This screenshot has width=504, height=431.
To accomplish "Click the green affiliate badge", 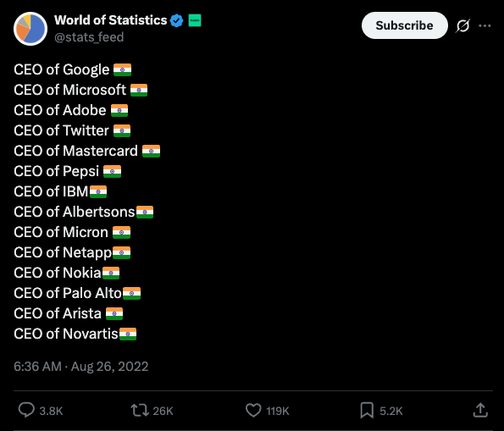I will pos(195,20).
